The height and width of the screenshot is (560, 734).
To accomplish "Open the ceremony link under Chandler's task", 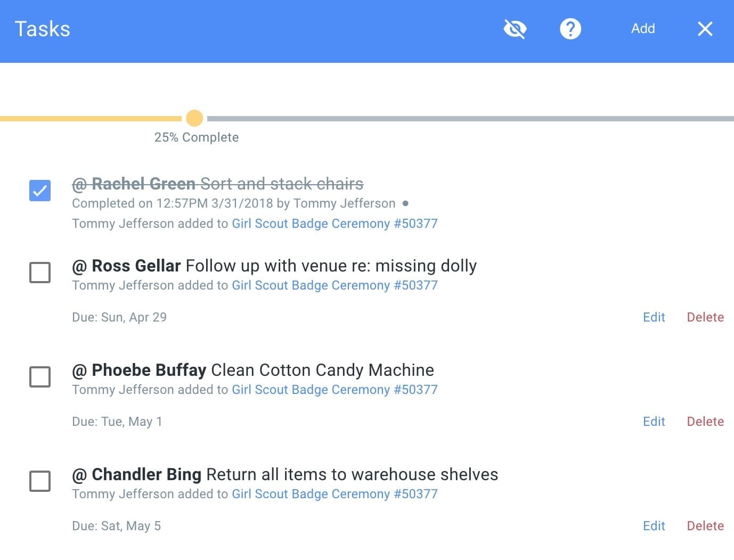I will click(x=334, y=493).
